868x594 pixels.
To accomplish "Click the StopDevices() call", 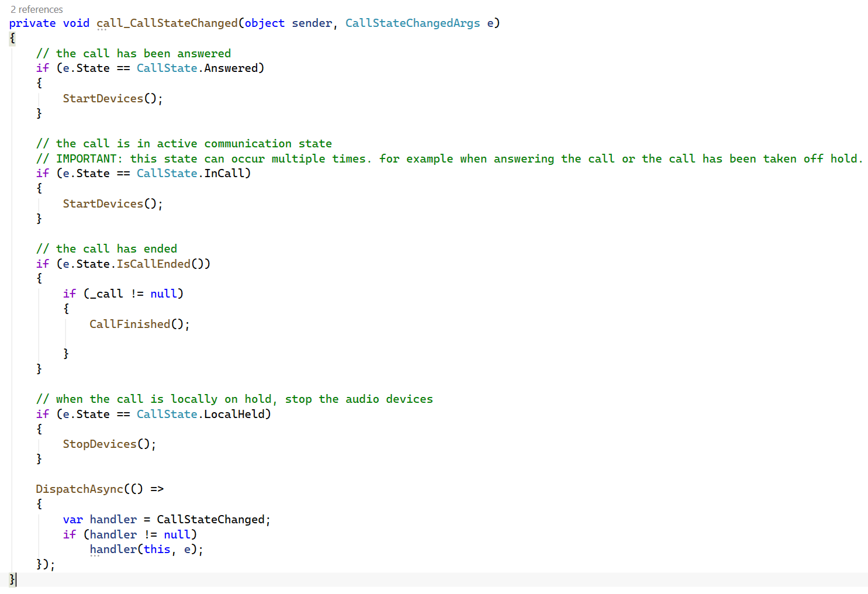I will pyautogui.click(x=109, y=444).
